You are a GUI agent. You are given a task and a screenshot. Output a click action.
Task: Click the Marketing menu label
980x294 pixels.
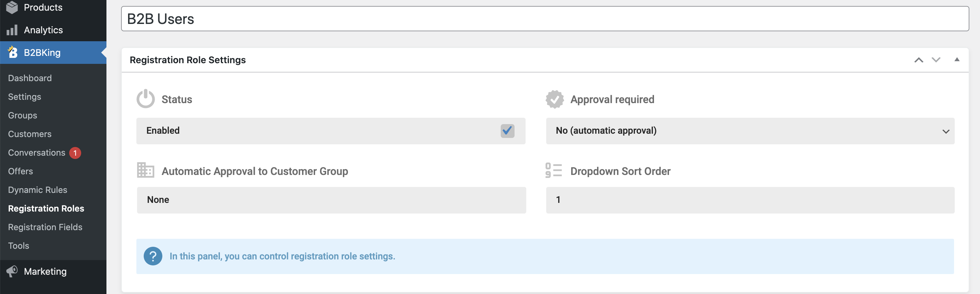pyautogui.click(x=45, y=271)
